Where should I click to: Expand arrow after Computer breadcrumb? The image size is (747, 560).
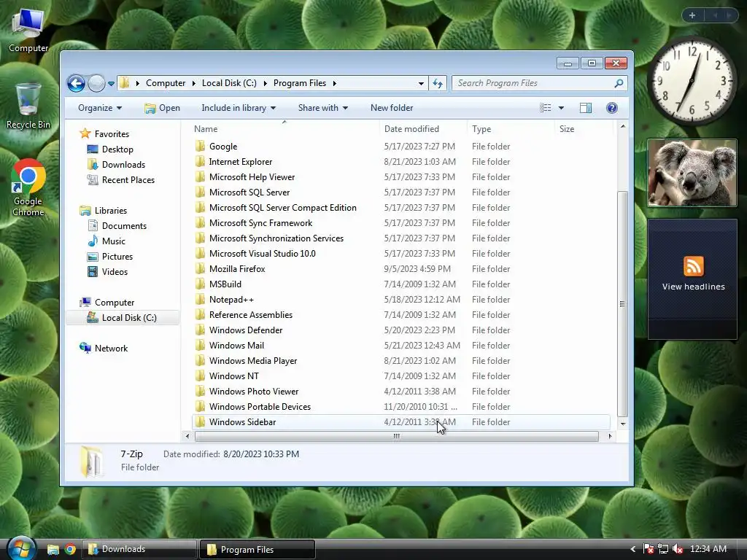coord(194,83)
